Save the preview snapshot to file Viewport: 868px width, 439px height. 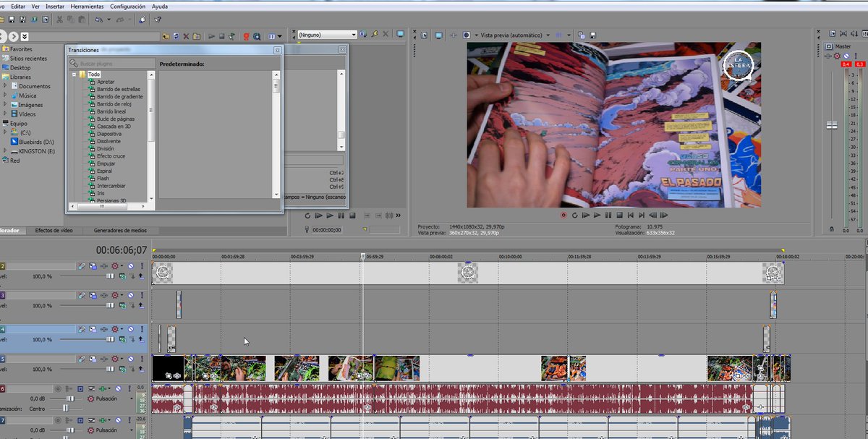tap(593, 35)
